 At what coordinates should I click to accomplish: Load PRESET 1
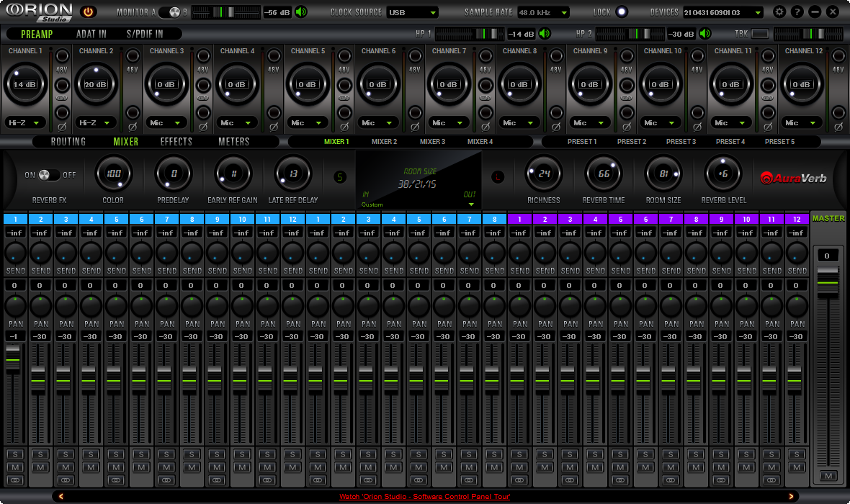[x=582, y=141]
